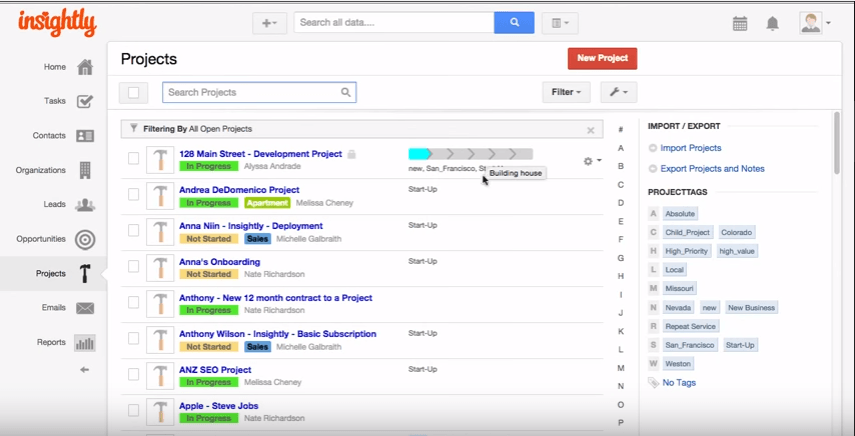This screenshot has height=436, width=855.
Task: Open gear menu for 128 Main Street
Action: pos(592,161)
